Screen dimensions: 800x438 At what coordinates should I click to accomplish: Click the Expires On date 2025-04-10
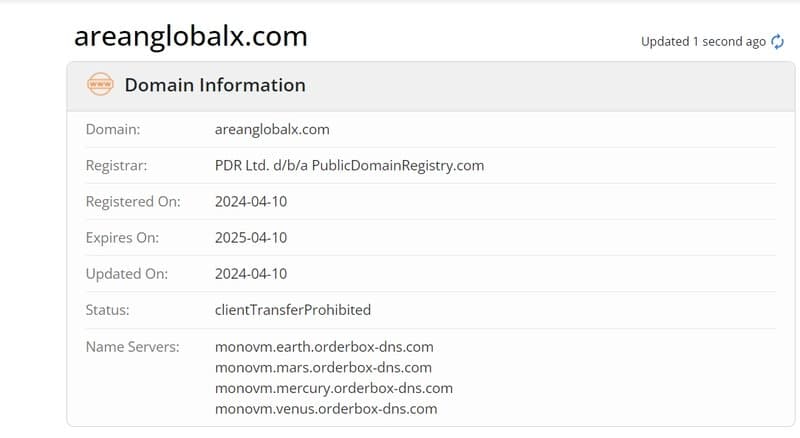(251, 238)
